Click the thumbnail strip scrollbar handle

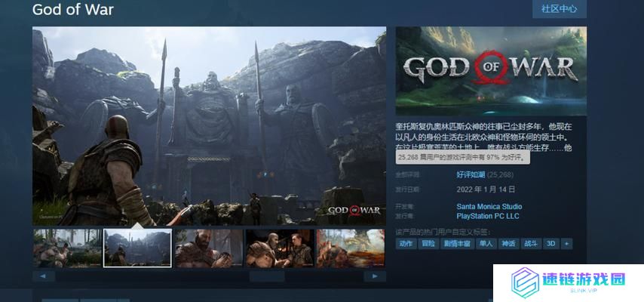[267, 276]
